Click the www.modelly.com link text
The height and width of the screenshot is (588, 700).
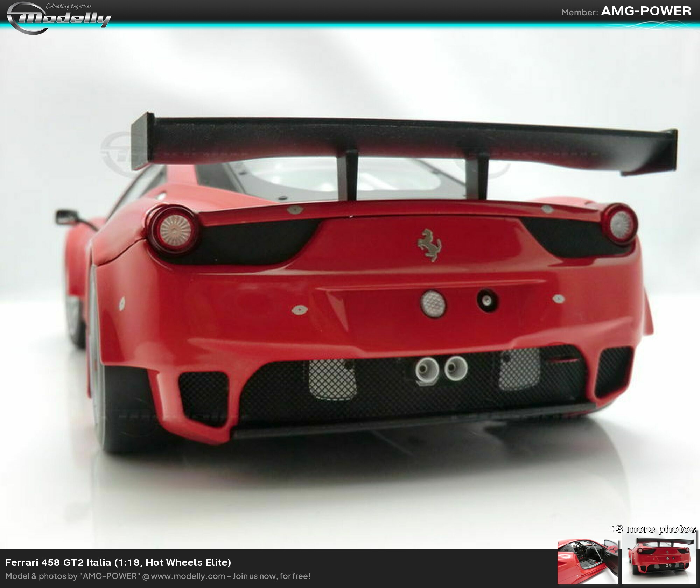click(x=188, y=576)
